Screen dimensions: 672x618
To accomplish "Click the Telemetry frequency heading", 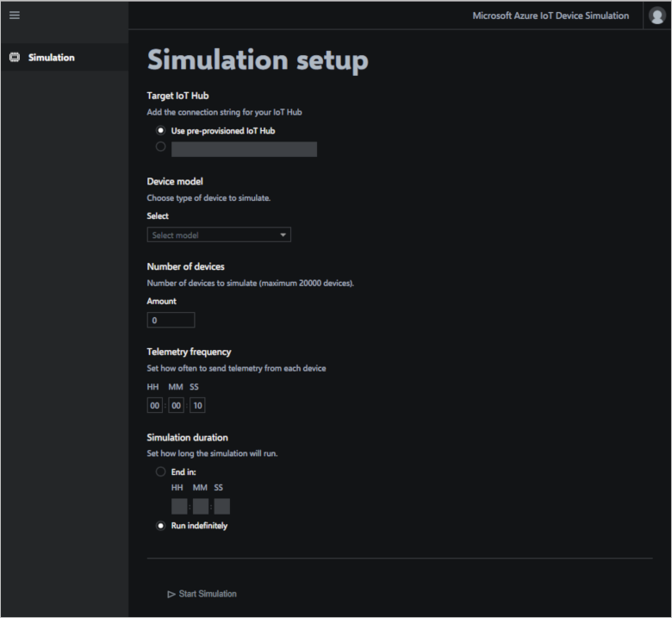I will click(189, 353).
